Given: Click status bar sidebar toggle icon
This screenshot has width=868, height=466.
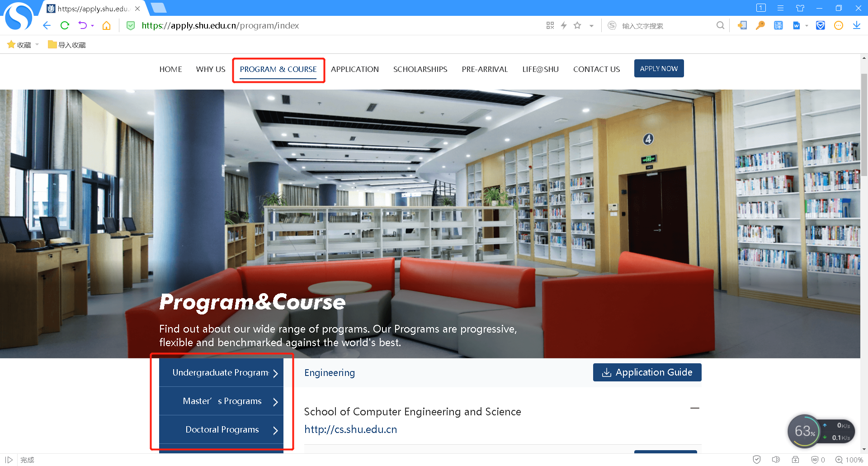Looking at the screenshot, I should [x=9, y=460].
